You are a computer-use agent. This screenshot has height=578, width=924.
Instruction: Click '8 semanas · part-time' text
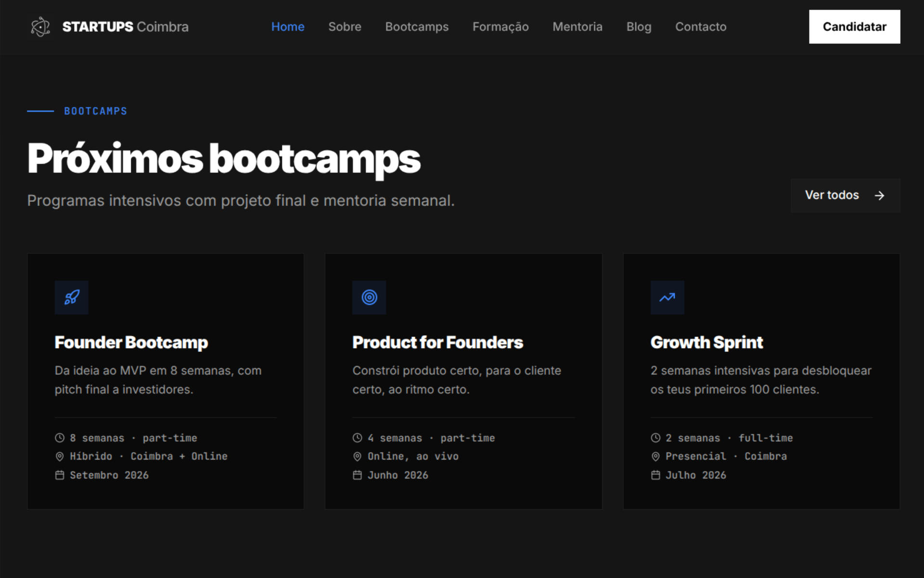click(x=133, y=438)
